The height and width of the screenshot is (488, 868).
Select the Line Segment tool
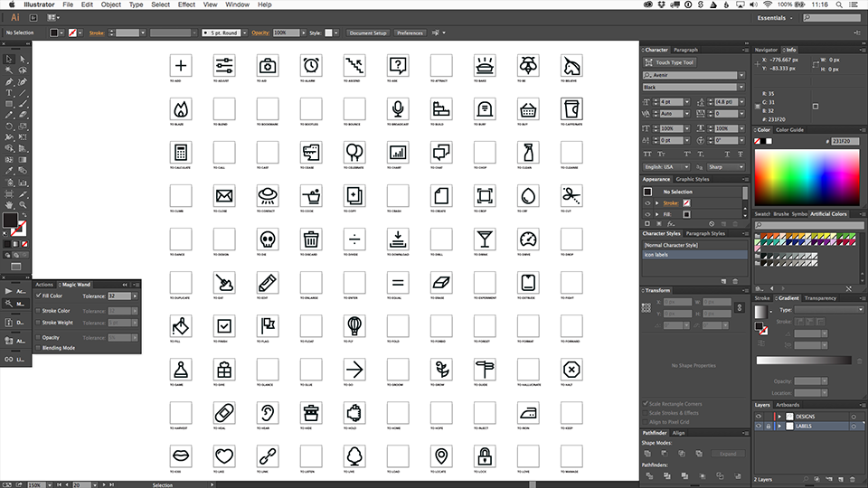coord(23,93)
